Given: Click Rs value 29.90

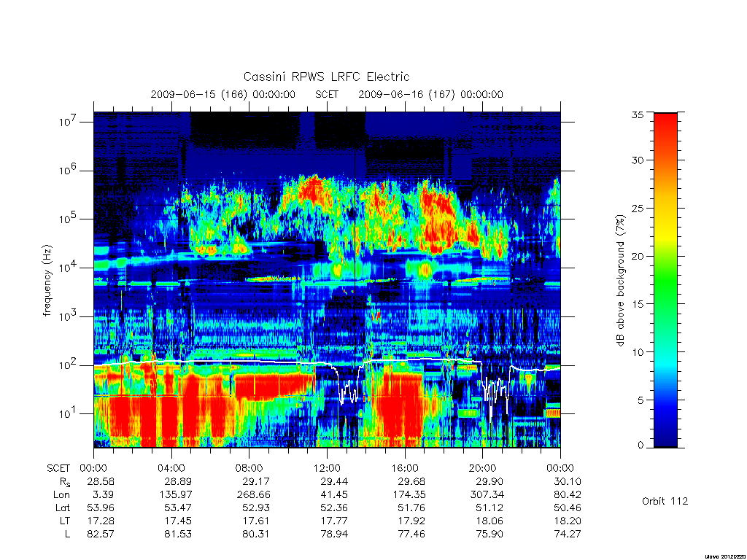Looking at the screenshot, I should [x=489, y=482].
